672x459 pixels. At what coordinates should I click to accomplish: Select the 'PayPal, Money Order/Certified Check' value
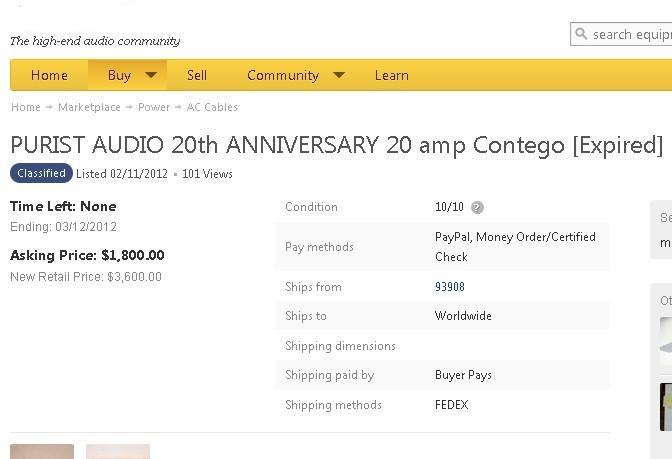pyautogui.click(x=516, y=247)
